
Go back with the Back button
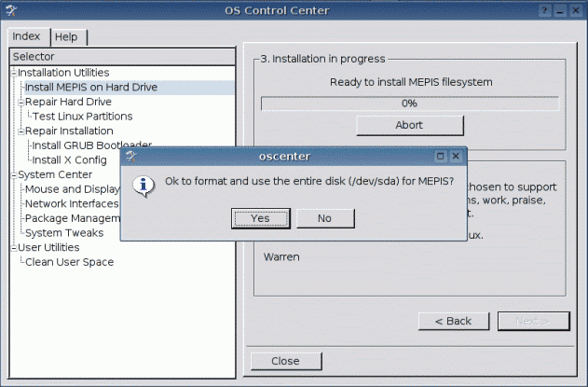[x=454, y=321]
